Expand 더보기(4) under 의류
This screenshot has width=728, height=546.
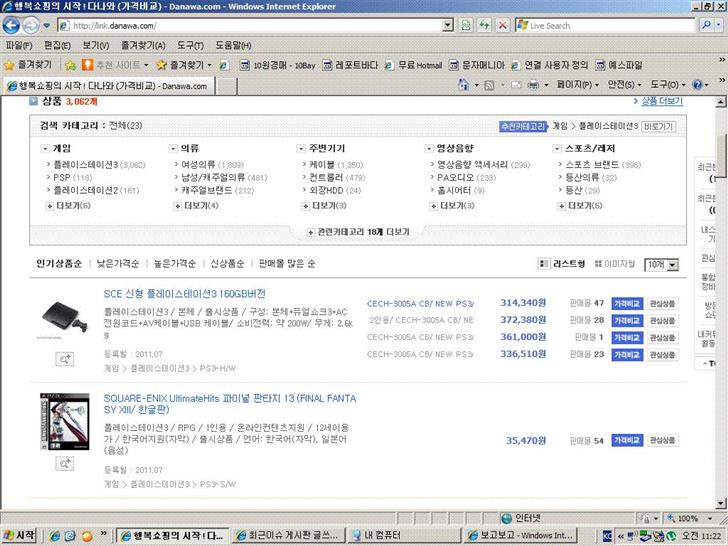tap(196, 206)
